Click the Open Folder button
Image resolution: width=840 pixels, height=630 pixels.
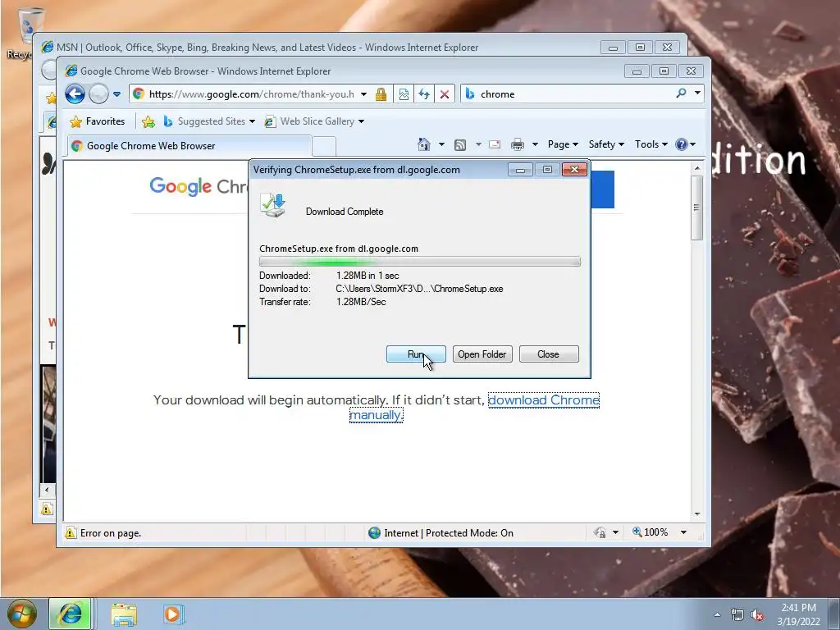tap(482, 354)
